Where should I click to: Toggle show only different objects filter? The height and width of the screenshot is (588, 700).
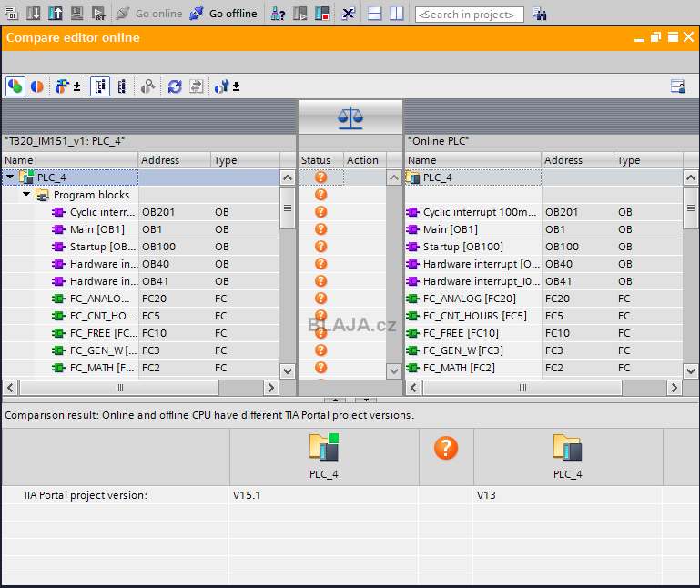coord(37,86)
